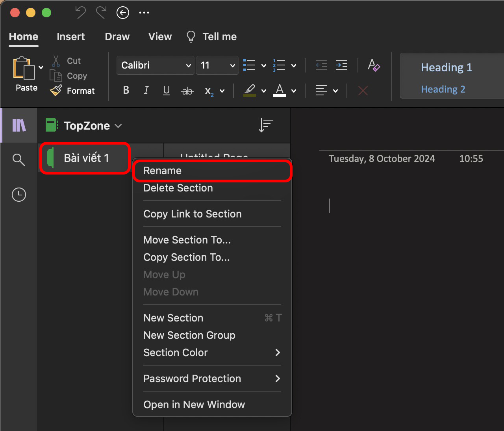This screenshot has width=504, height=431.
Task: Click the page time 10:55
Action: pos(471,159)
